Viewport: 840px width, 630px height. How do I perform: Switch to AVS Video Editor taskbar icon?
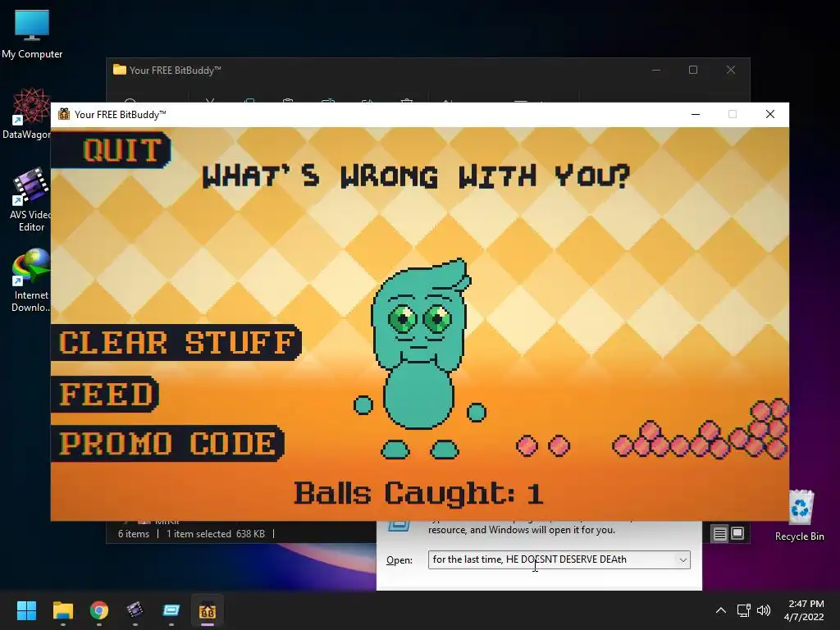tap(135, 610)
